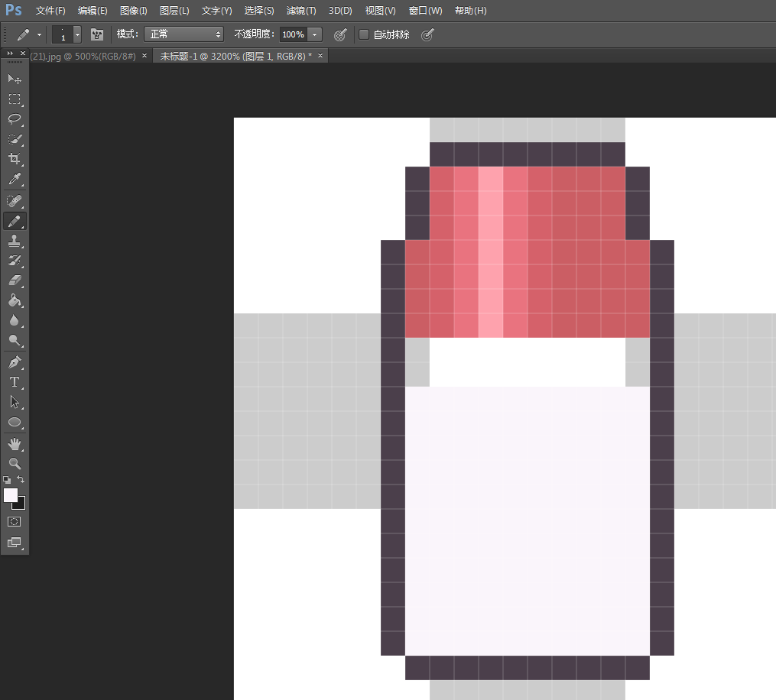
Task: Expand the 不透明度 opacity slider arrow
Action: (x=315, y=34)
